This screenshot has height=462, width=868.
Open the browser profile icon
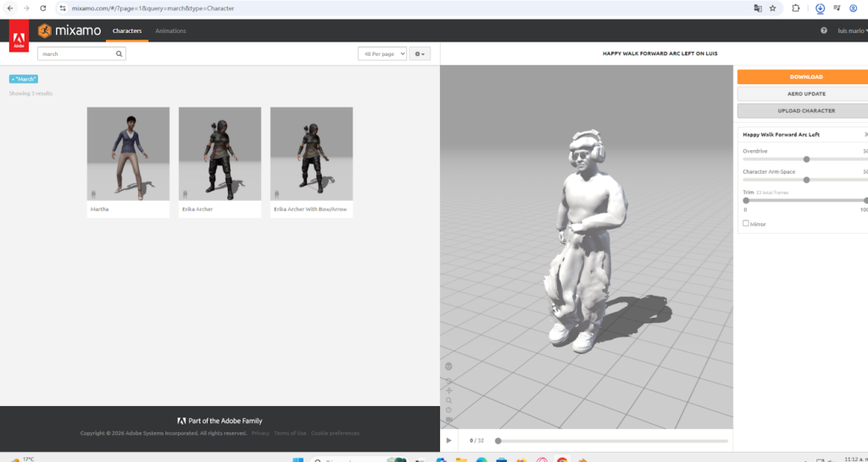[x=853, y=8]
